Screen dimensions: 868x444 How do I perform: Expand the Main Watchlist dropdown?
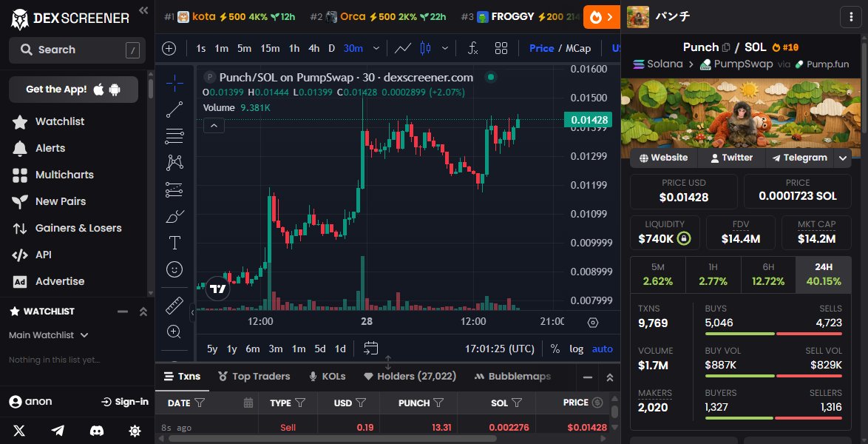pos(49,334)
